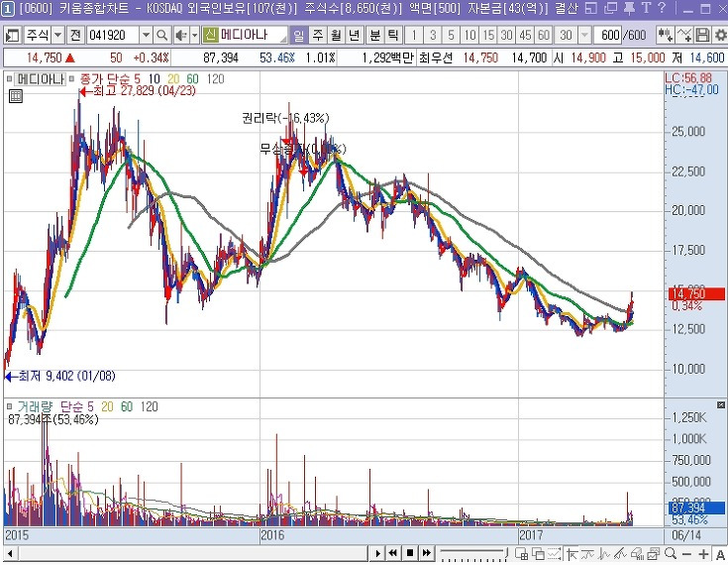728x565 pixels.
Task: Select the daily 일 period toggle
Action: point(298,35)
